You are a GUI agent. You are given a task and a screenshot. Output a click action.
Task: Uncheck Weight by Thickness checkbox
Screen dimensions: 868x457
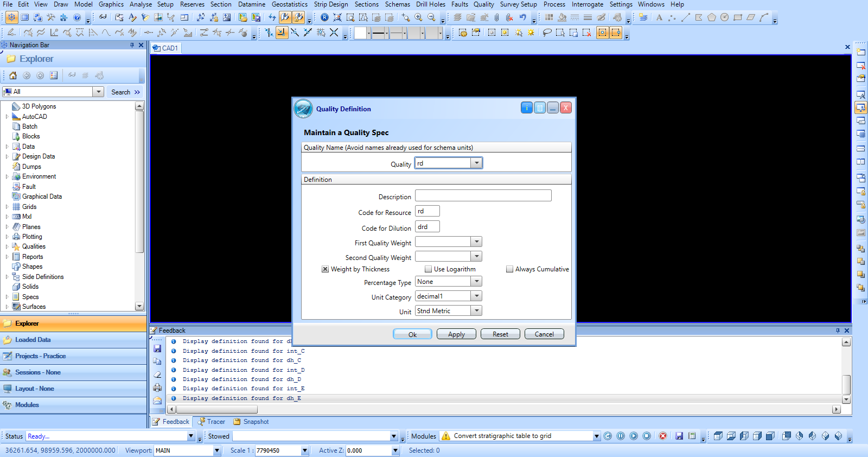tap(325, 269)
